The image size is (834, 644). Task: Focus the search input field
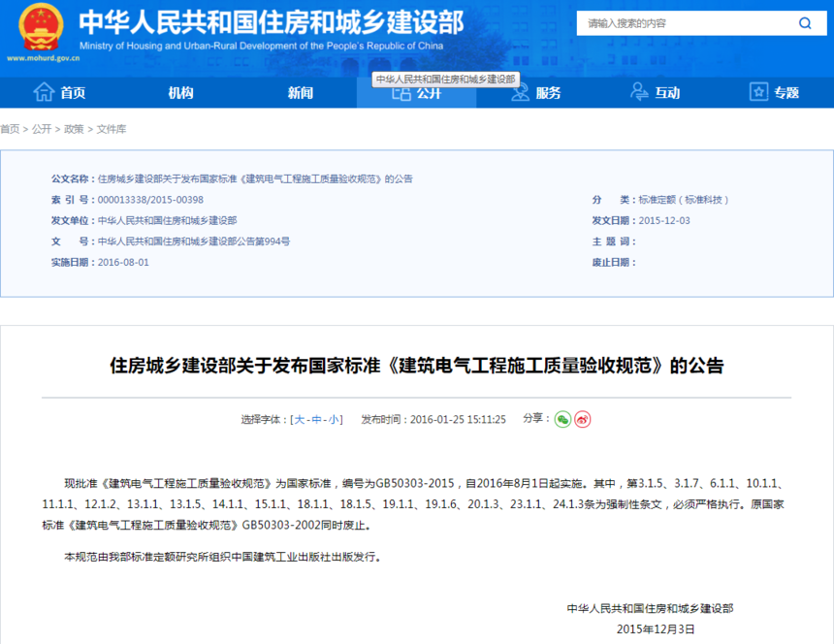click(687, 23)
